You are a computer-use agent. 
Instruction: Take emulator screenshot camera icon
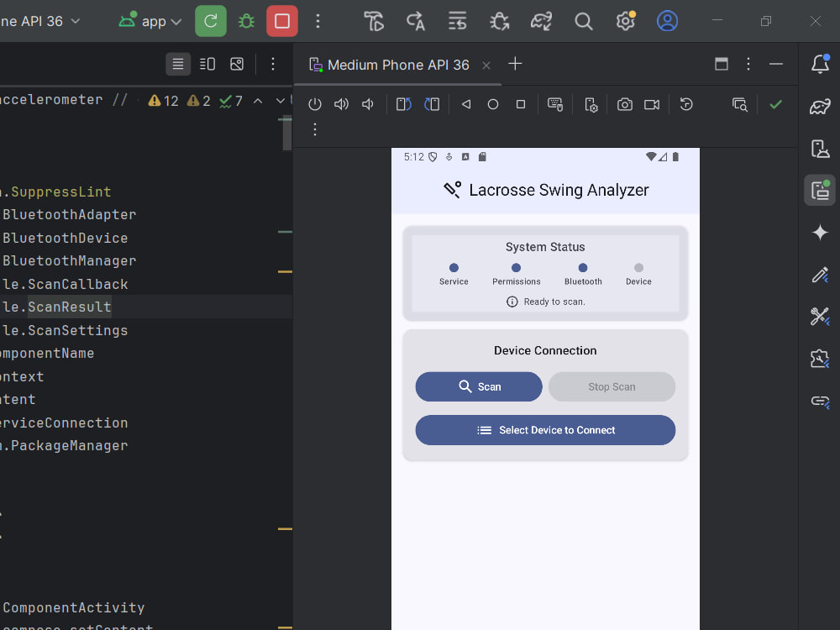[x=625, y=104]
